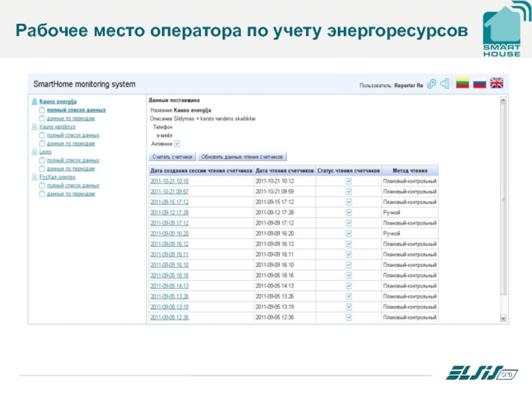Click clipboard icon of РусКап-электро данные по периодам

42,194
